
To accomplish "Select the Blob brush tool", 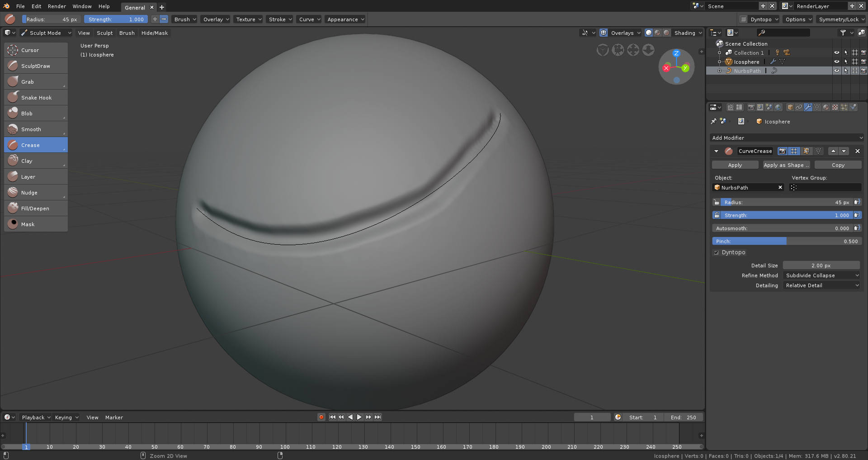I will [36, 114].
